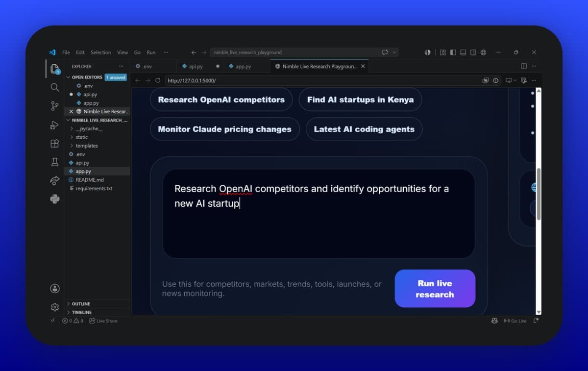This screenshot has width=588, height=371.
Task: Expand the TIMELINE section
Action: [x=97, y=312]
